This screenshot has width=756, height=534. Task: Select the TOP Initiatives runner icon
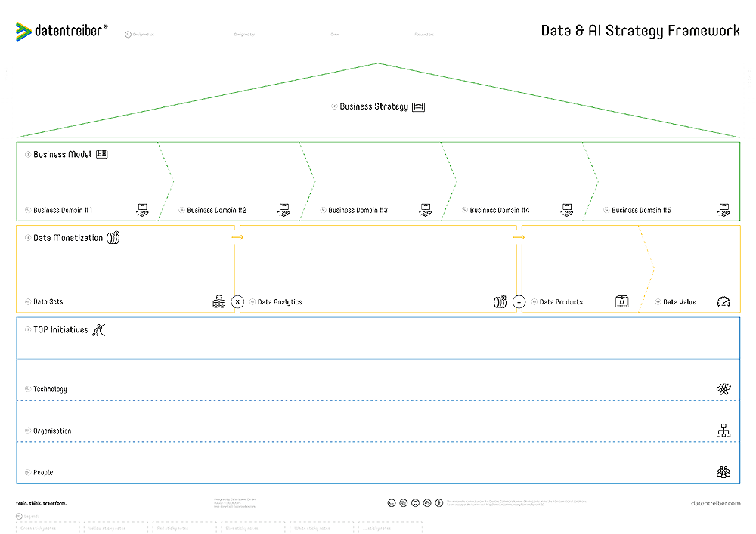click(x=99, y=330)
